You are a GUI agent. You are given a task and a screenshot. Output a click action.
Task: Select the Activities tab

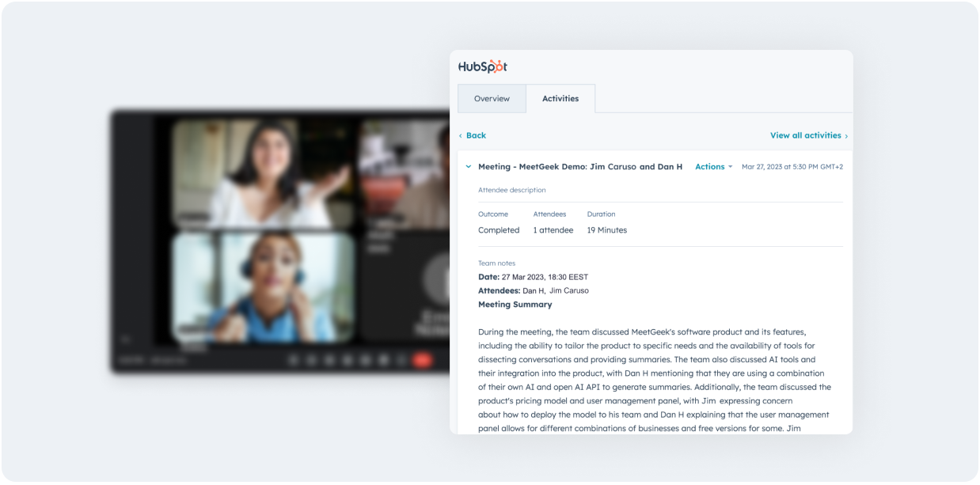pos(561,98)
